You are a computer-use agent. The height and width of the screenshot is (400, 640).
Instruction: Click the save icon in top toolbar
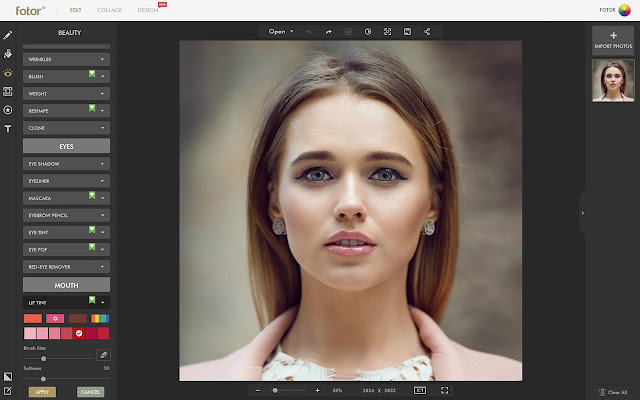[x=407, y=32]
